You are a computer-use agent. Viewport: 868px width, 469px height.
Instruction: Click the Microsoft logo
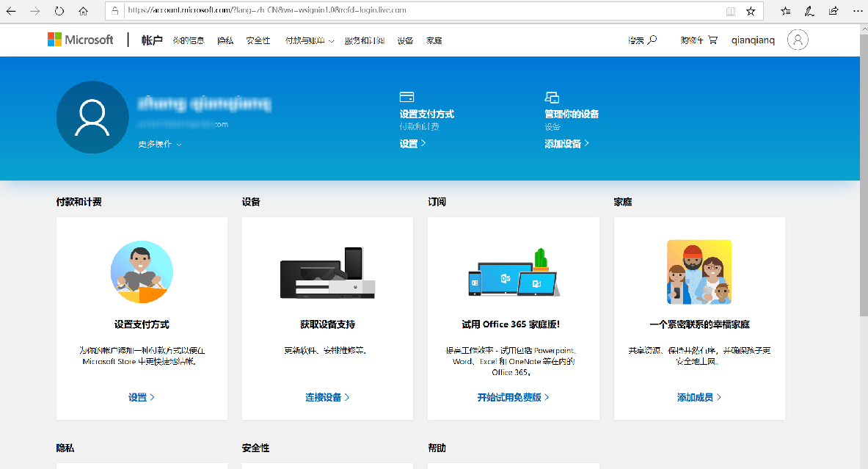(80, 40)
